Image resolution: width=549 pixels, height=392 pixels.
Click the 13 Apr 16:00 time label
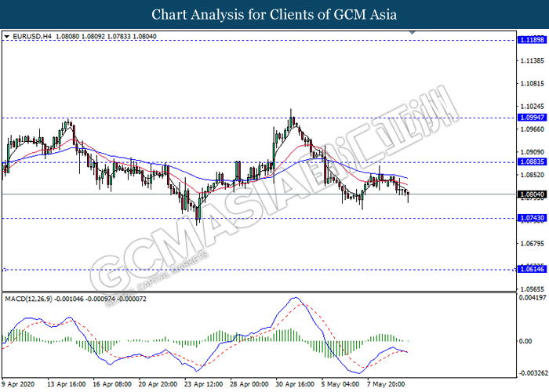tap(66, 384)
